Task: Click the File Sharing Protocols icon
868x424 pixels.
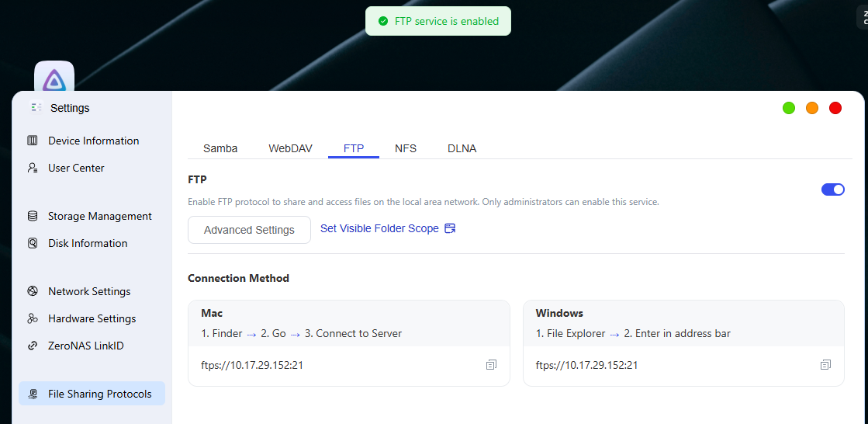Action: (33, 394)
